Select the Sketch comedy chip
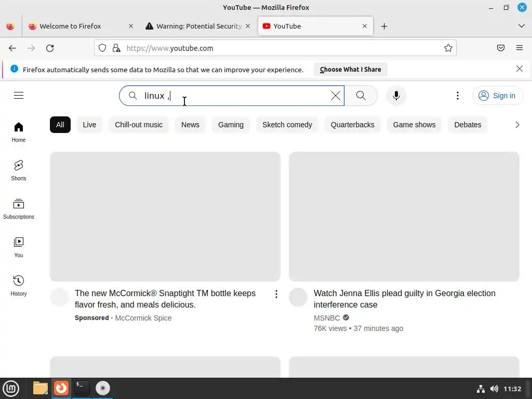 [x=287, y=125]
